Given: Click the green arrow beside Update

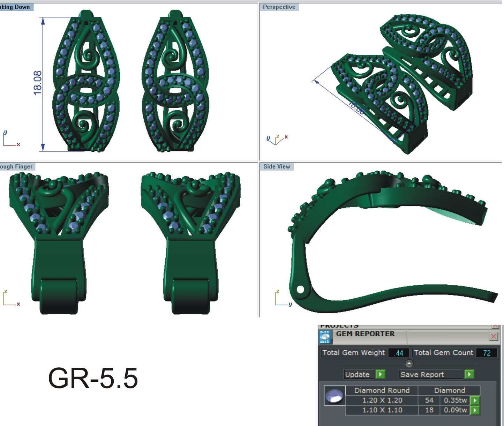Looking at the screenshot, I should pos(380,374).
